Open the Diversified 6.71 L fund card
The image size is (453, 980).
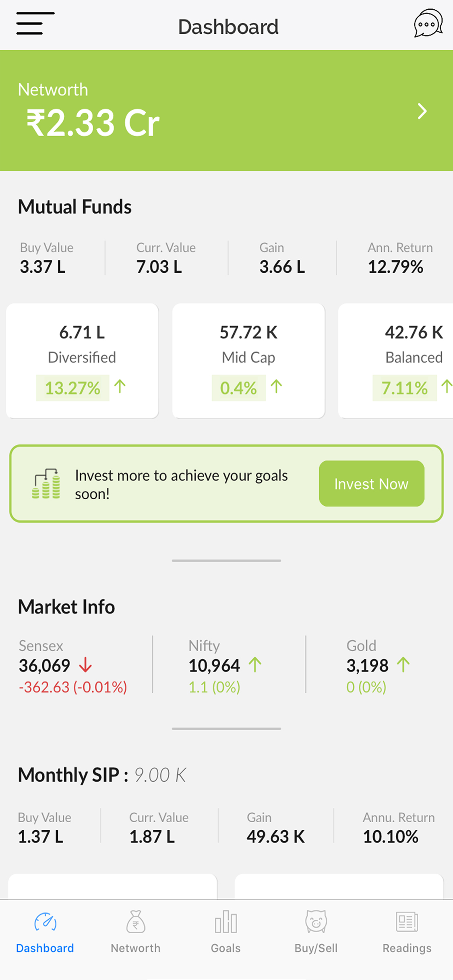(82, 361)
